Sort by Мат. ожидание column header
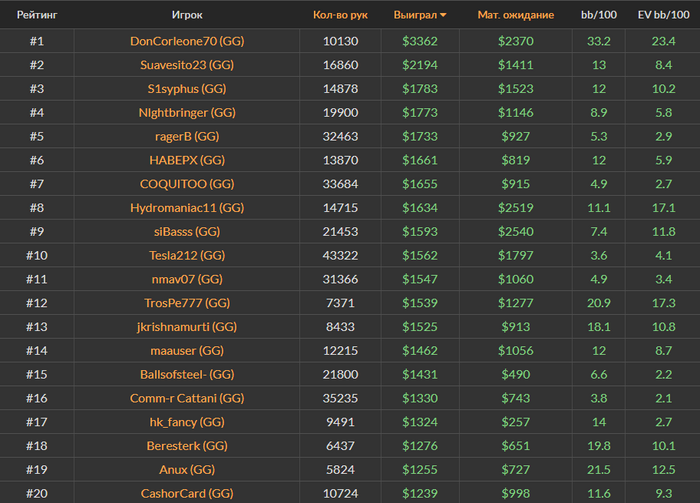The height and width of the screenshot is (503, 700). pyautogui.click(x=516, y=15)
